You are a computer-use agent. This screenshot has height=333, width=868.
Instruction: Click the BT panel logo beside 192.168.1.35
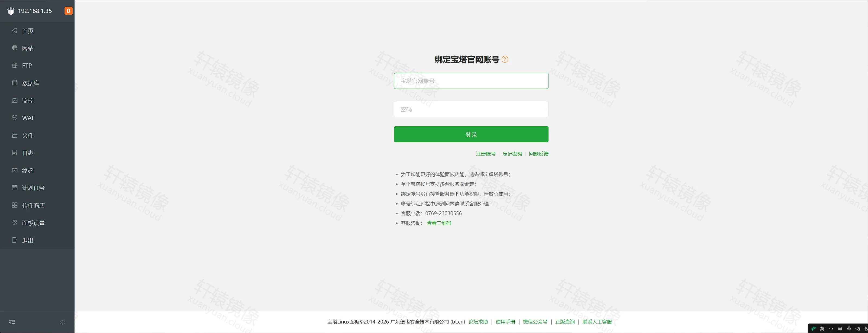coord(11,11)
